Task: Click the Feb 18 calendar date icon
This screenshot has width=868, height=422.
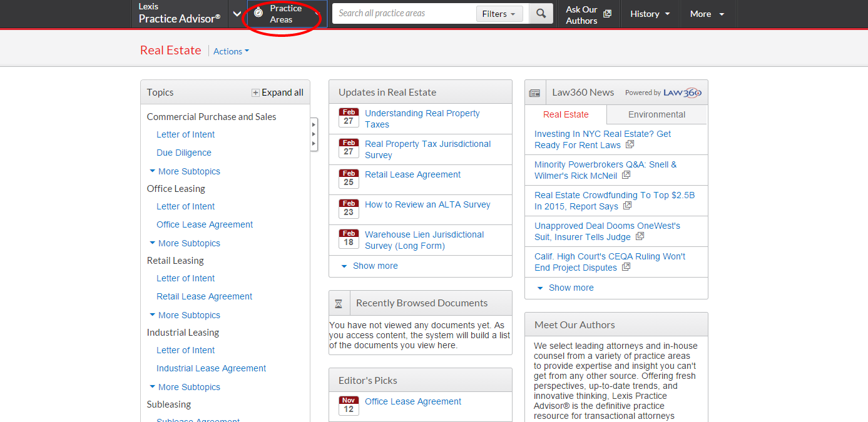Action: pyautogui.click(x=349, y=238)
